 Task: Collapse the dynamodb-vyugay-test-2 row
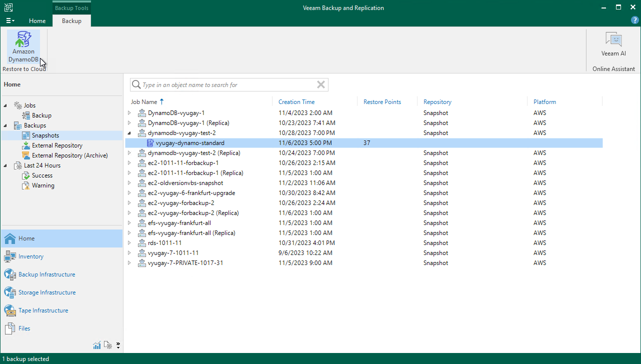(129, 133)
